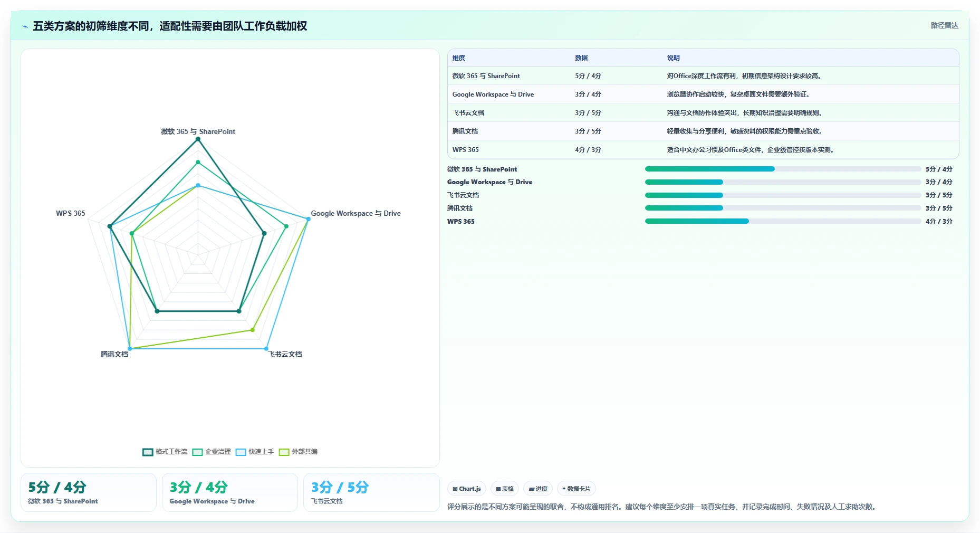Click the 腾讯文档 progress bar
Screen dimensions: 980x533
[783, 208]
